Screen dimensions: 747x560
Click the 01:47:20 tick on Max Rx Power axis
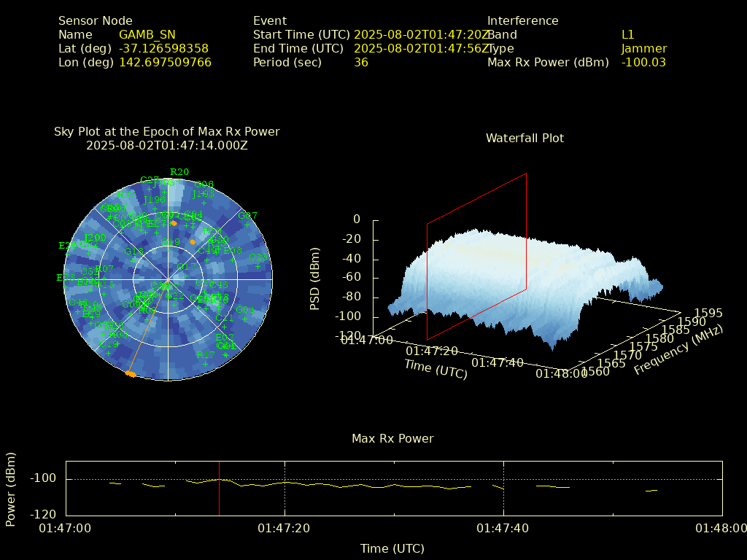click(x=285, y=528)
